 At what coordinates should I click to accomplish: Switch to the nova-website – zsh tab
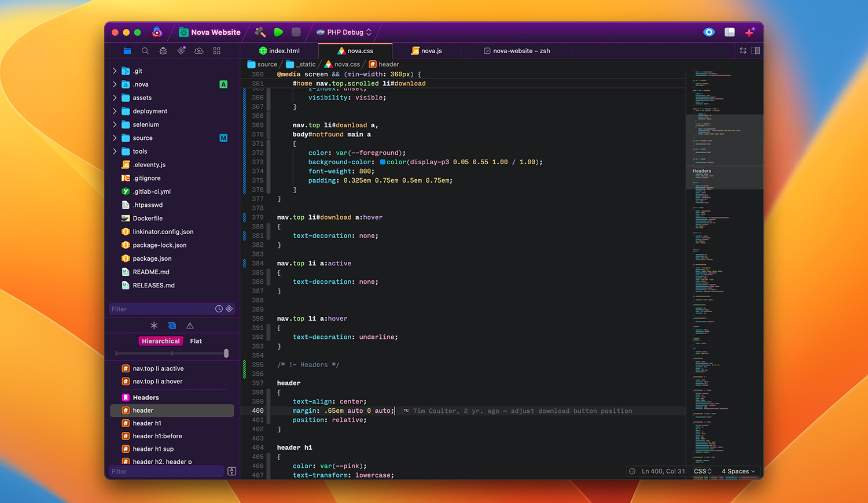(x=517, y=51)
